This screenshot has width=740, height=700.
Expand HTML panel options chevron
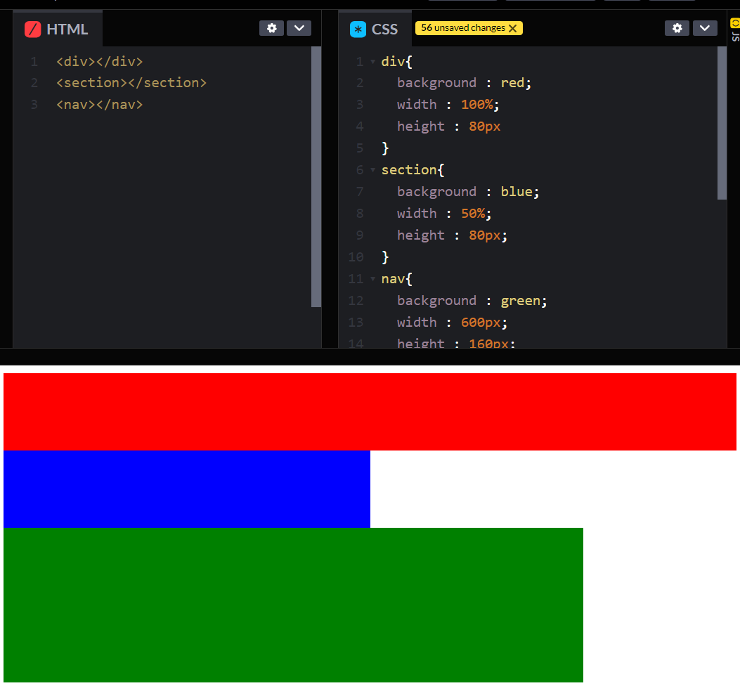click(x=299, y=28)
